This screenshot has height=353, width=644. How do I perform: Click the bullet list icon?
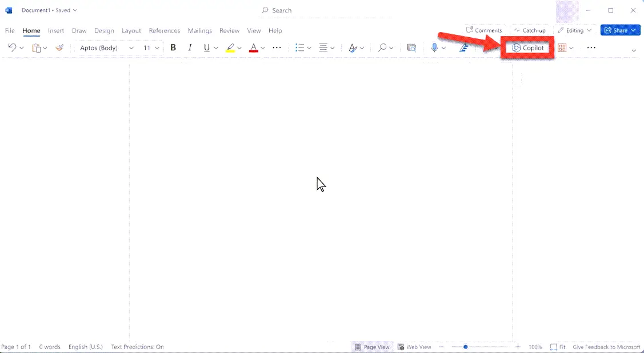click(x=300, y=47)
